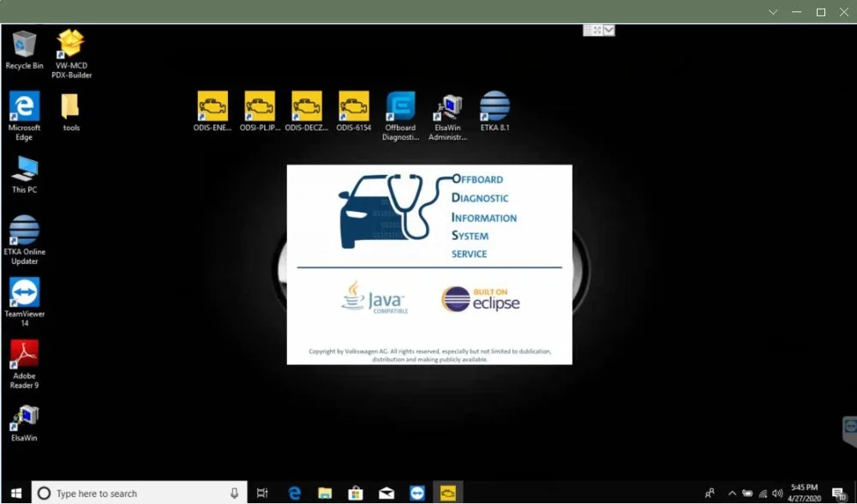Click the remote toolbar grid icon
The height and width of the screenshot is (504, 857).
click(x=588, y=31)
